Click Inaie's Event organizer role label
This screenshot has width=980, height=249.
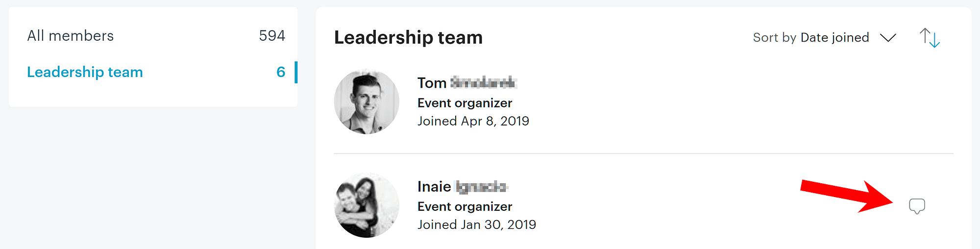(x=465, y=206)
